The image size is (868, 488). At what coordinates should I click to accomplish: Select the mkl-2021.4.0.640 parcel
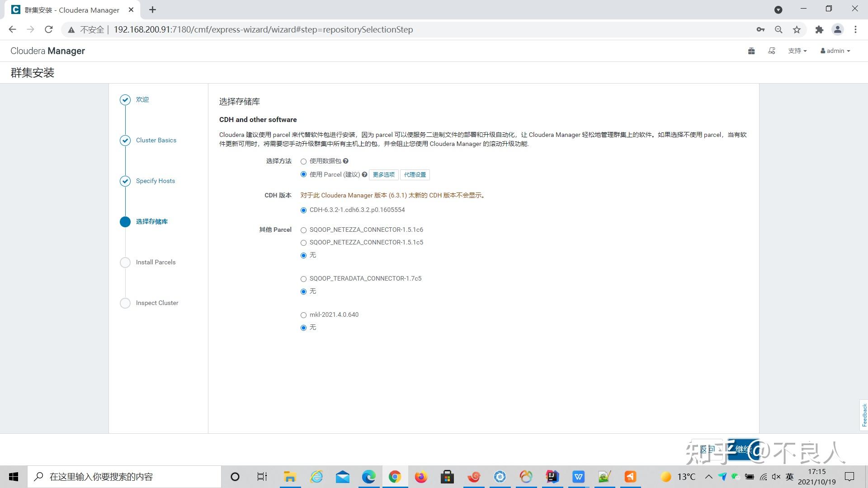pos(303,315)
